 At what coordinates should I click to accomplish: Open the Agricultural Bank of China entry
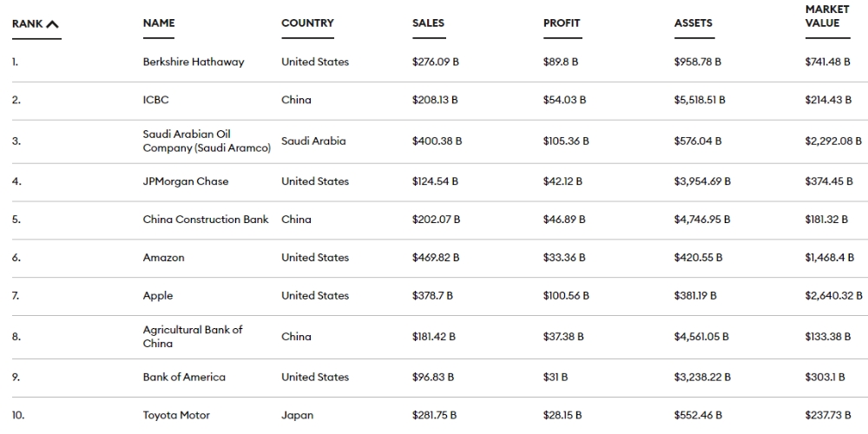pos(193,337)
